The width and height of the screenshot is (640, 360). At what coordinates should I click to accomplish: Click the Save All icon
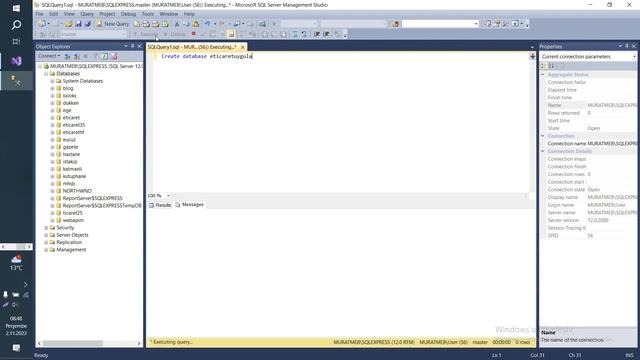(x=87, y=24)
